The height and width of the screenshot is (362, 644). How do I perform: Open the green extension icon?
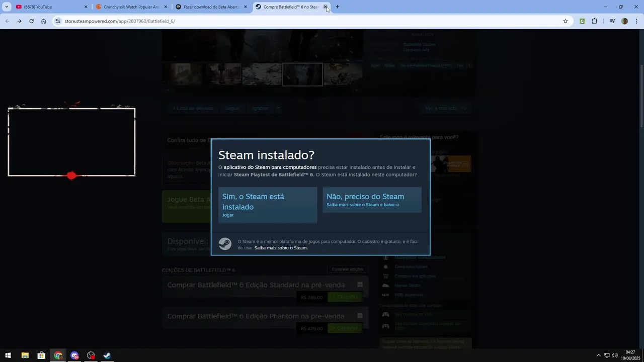coord(582,21)
